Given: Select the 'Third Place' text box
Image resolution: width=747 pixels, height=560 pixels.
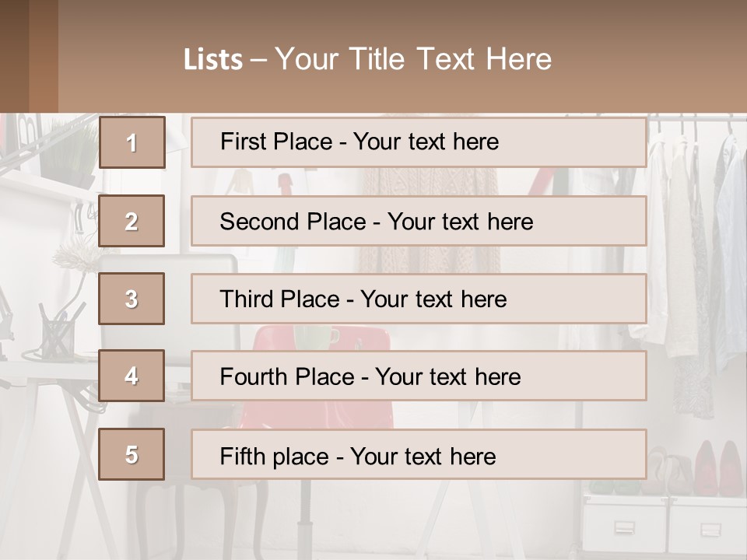Looking at the screenshot, I should point(419,299).
